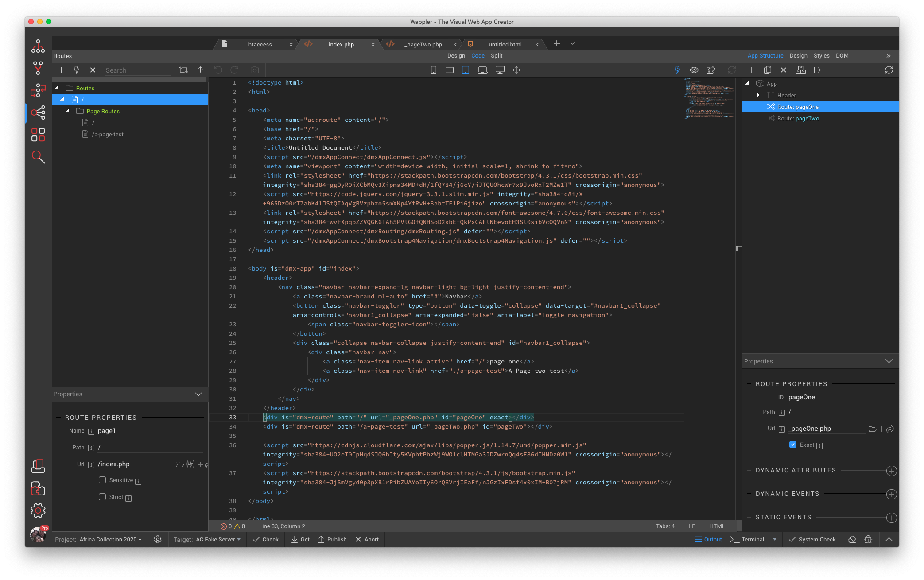Switch to the _pageTwo.php tab
Viewport: 924px width, 580px height.
(x=423, y=44)
